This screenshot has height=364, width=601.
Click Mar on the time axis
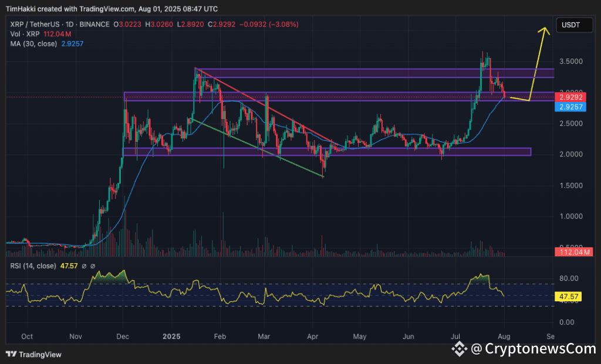[264, 336]
